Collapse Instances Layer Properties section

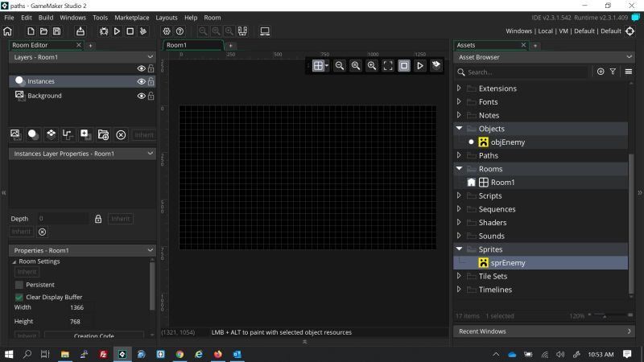(x=151, y=154)
